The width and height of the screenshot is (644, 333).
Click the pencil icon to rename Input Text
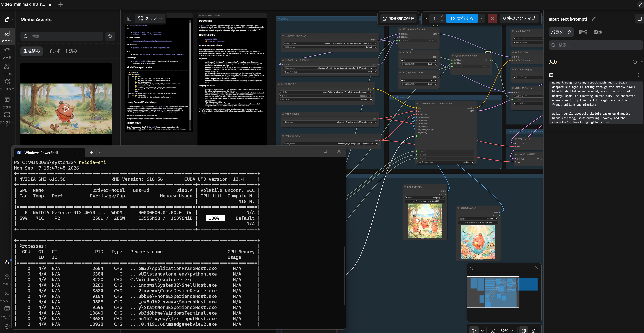pyautogui.click(x=594, y=19)
